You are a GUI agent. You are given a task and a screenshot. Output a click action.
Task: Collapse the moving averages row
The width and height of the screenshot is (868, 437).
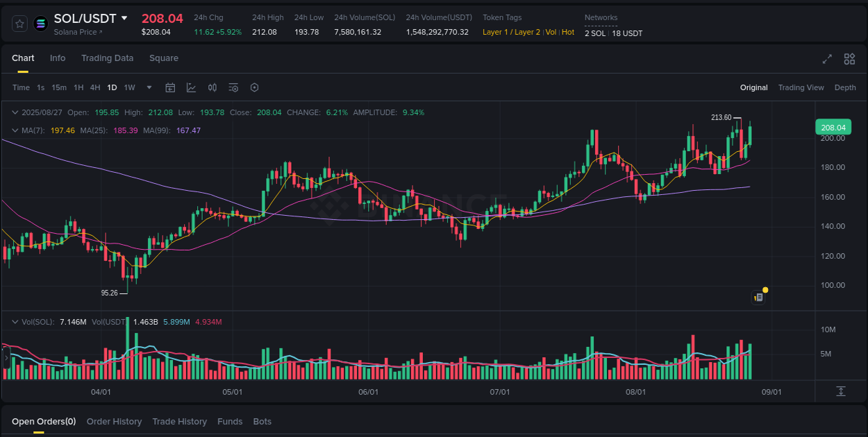[15, 130]
